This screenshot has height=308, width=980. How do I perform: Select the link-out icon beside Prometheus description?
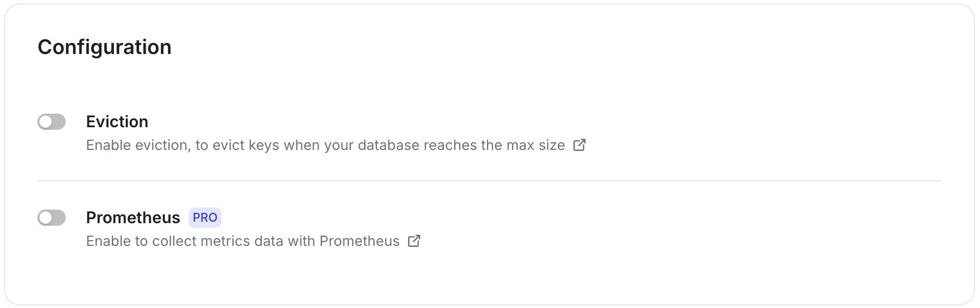point(414,241)
